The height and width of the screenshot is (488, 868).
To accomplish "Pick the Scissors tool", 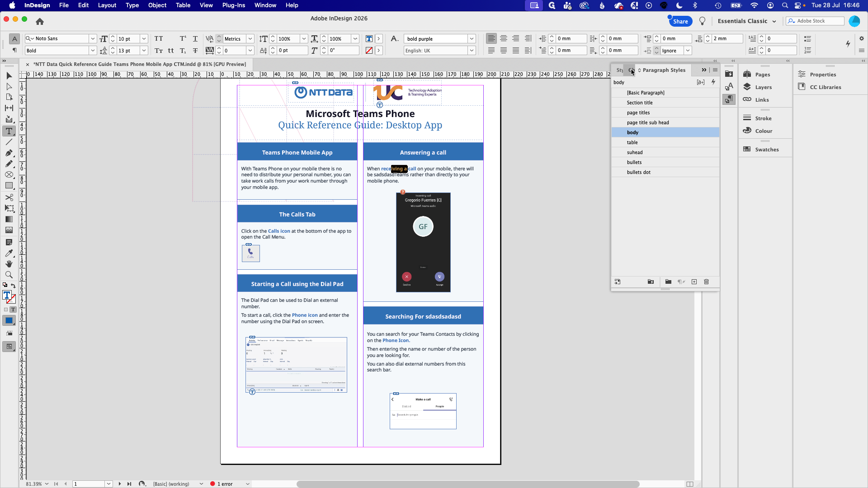I will click(9, 197).
